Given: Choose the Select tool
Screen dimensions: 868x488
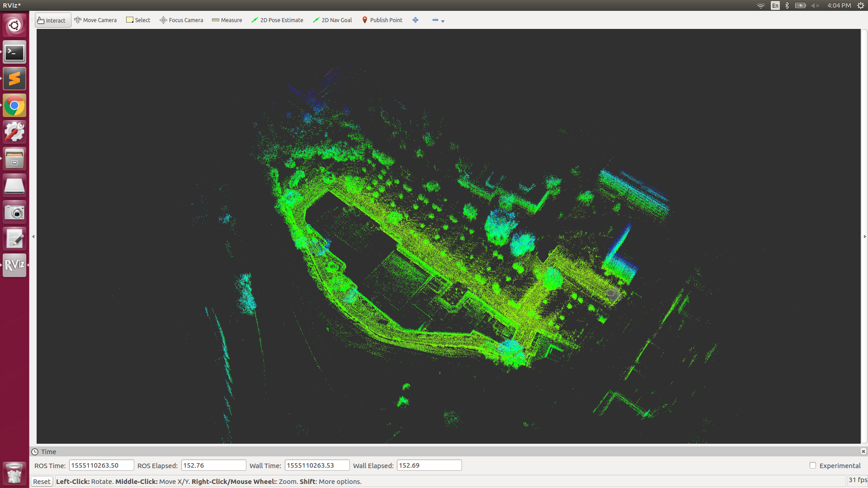Looking at the screenshot, I should 138,20.
